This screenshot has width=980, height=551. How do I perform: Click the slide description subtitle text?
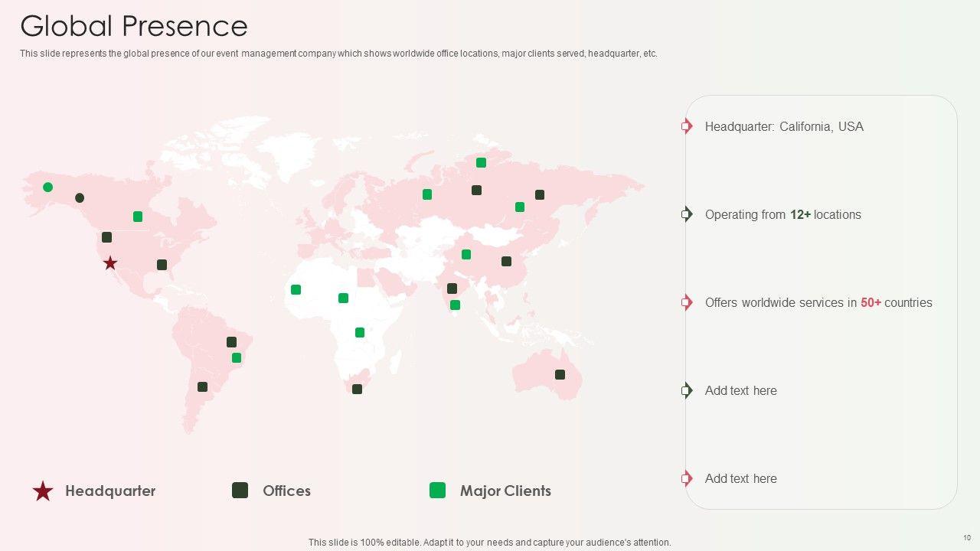click(x=338, y=54)
